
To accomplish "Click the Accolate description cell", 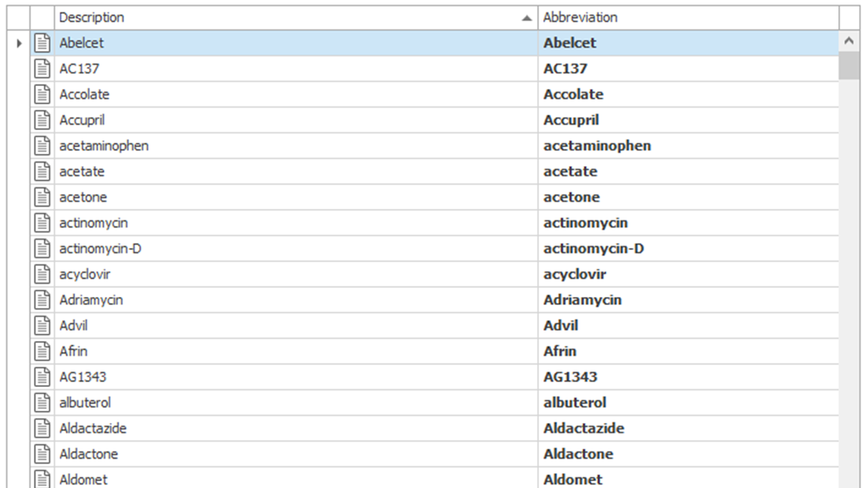I will pos(296,94).
